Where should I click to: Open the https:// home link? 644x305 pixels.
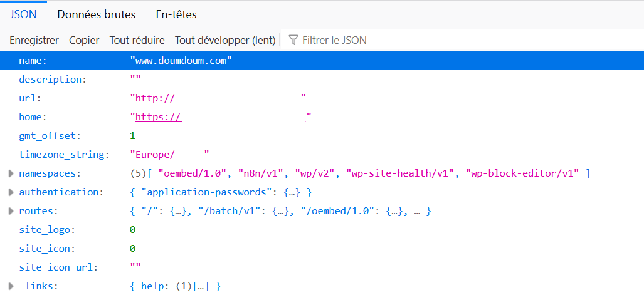(158, 117)
